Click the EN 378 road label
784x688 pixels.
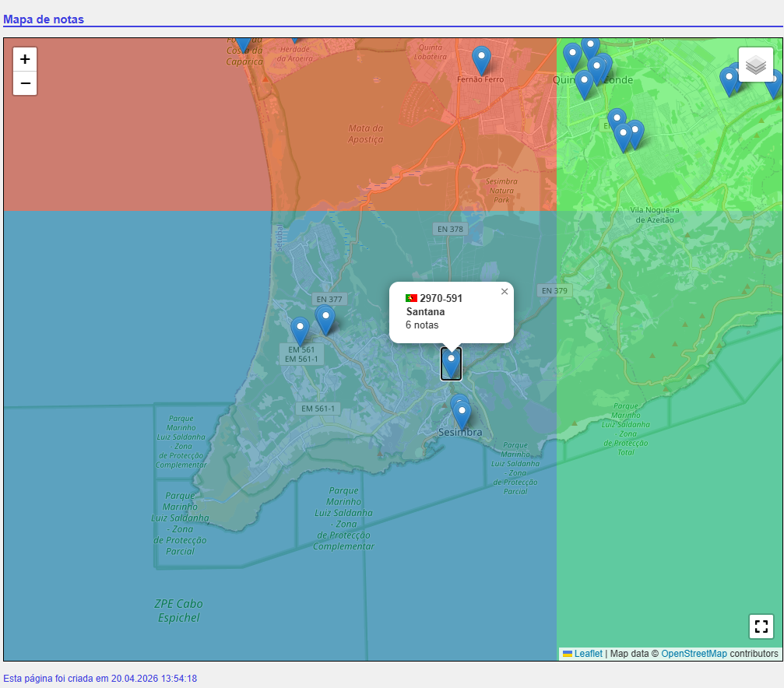[x=451, y=229]
